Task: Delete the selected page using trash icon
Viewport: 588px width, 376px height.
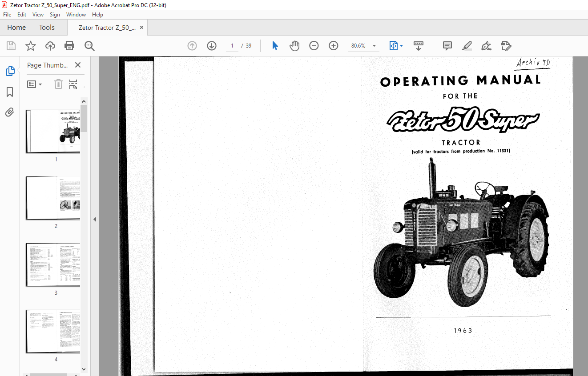Action: click(x=59, y=84)
